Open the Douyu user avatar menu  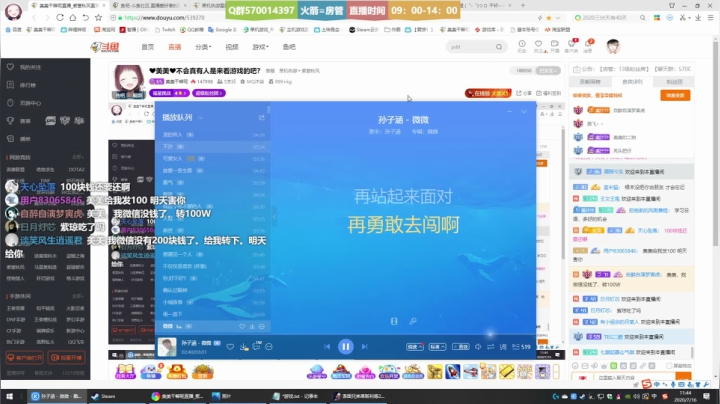pyautogui.click(x=613, y=46)
